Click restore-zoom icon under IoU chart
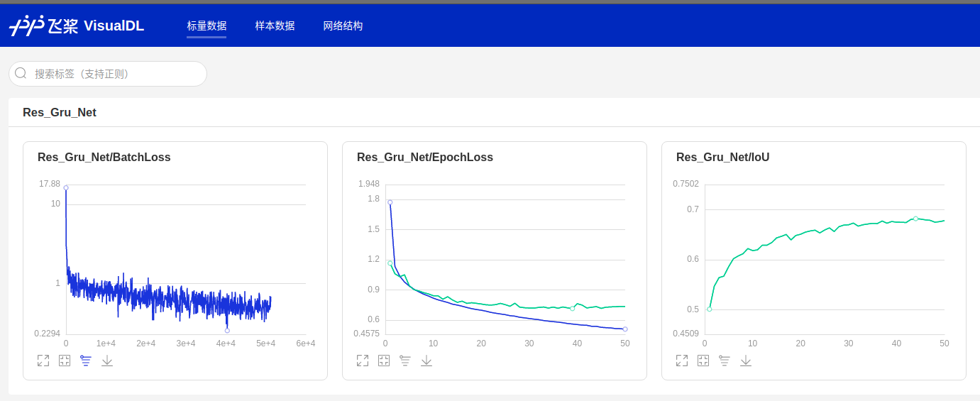The image size is (980, 401). tap(703, 361)
